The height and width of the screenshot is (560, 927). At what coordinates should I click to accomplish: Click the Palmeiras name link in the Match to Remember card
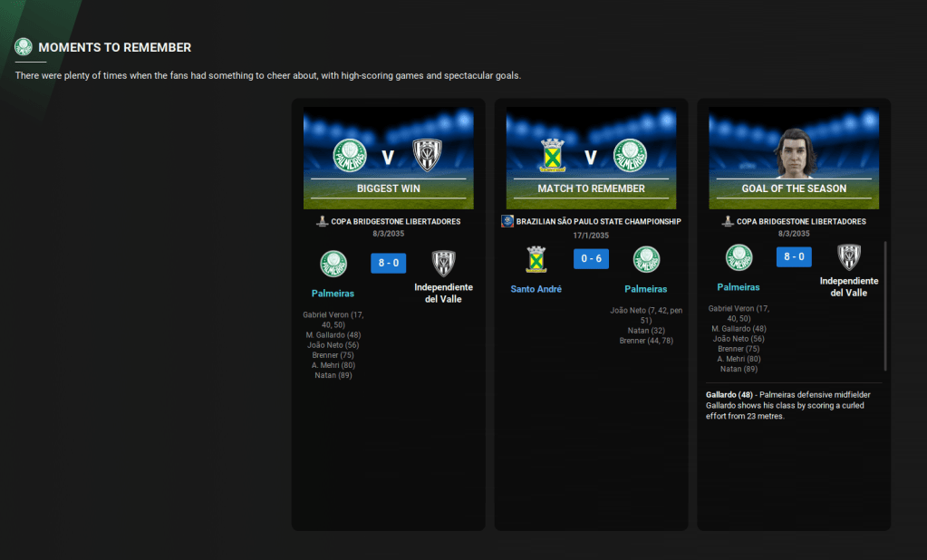click(x=646, y=289)
